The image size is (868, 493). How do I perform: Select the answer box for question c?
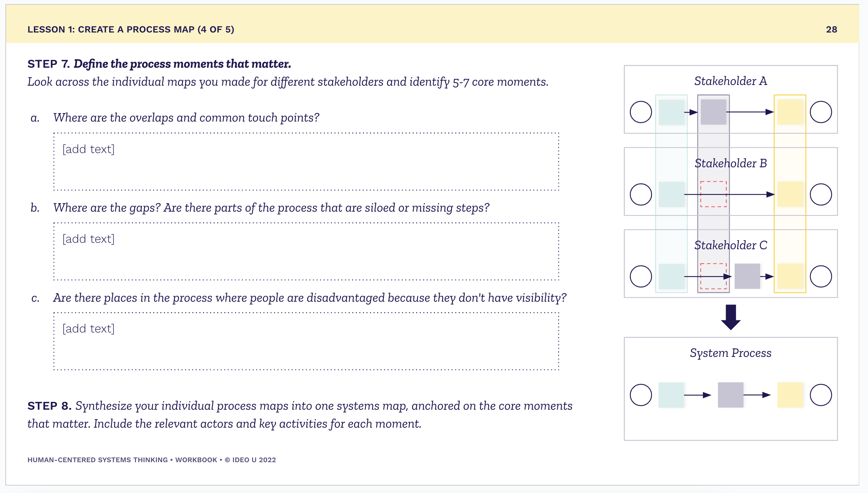(x=306, y=341)
